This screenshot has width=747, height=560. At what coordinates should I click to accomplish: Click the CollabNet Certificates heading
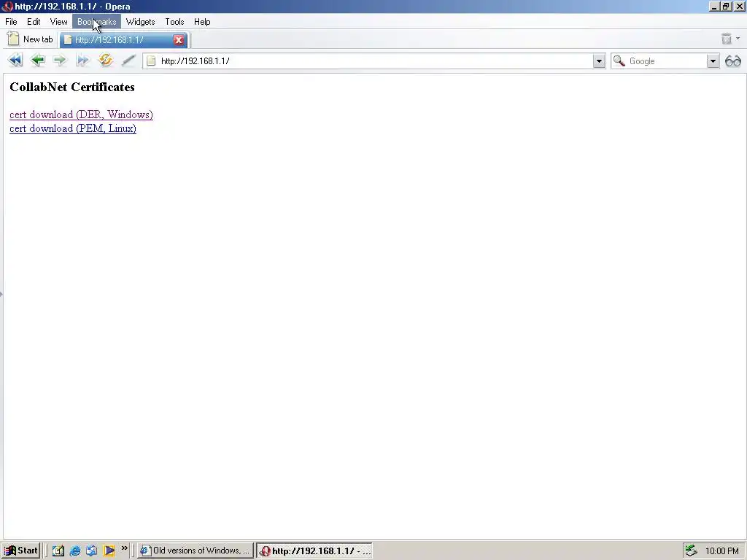pos(72,87)
